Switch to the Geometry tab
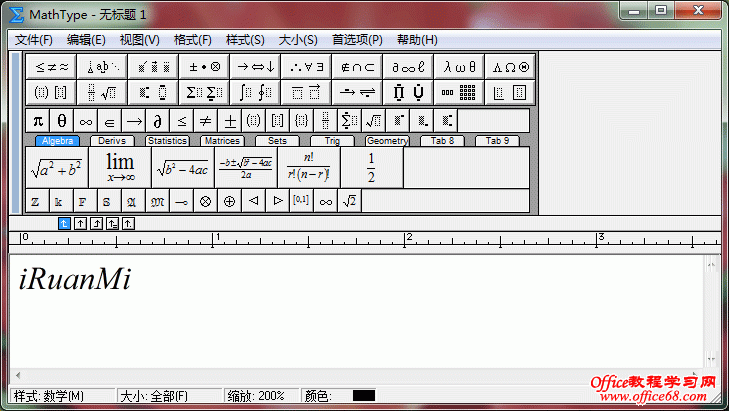The width and height of the screenshot is (729, 411). coord(387,140)
